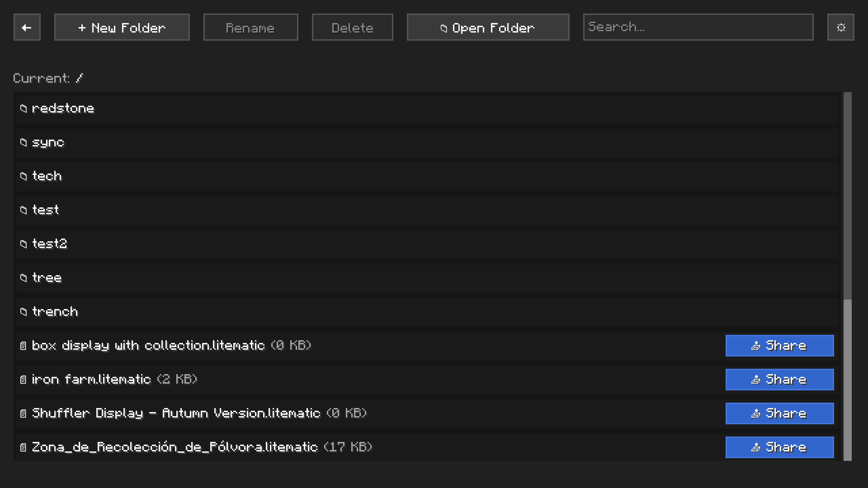Click the folder icon next to trench
The height and width of the screenshot is (488, 868).
click(23, 312)
